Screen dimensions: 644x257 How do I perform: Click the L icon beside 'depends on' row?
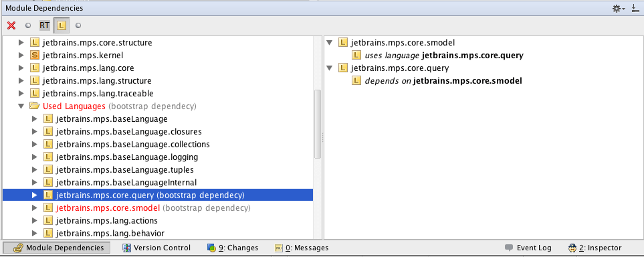tap(356, 81)
